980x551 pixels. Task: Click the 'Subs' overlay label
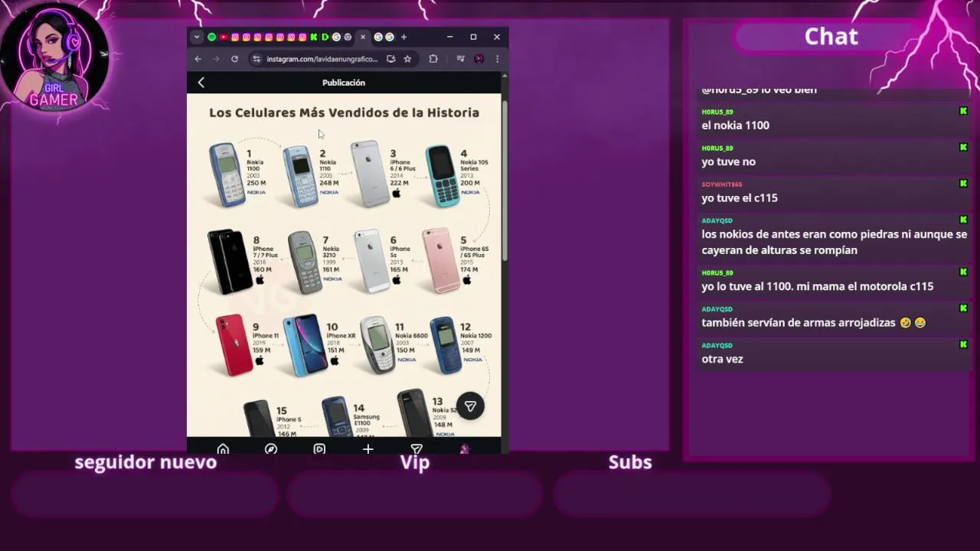pyautogui.click(x=630, y=462)
